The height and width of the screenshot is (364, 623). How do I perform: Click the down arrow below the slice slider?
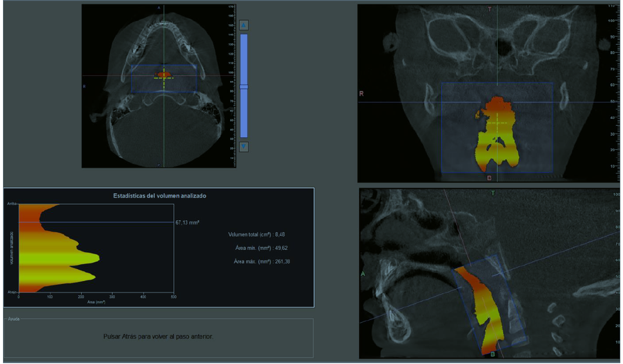(244, 146)
